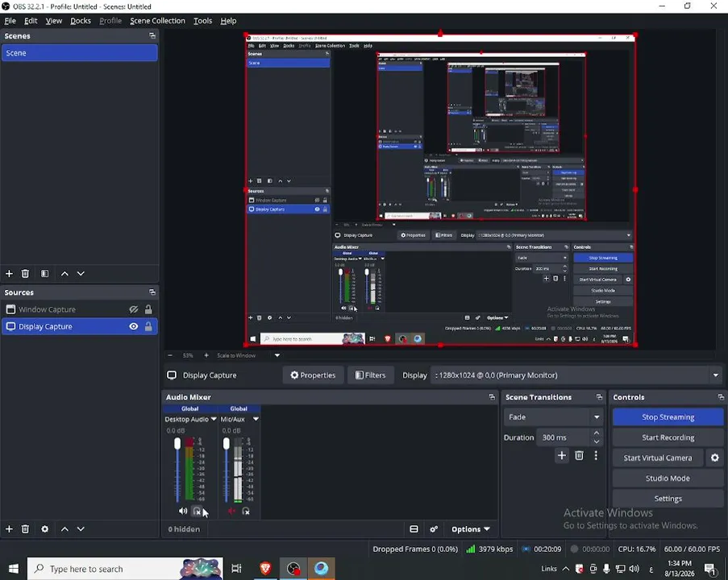This screenshot has height=580, width=728.
Task: Open the Scene Collection menu
Action: 157,21
